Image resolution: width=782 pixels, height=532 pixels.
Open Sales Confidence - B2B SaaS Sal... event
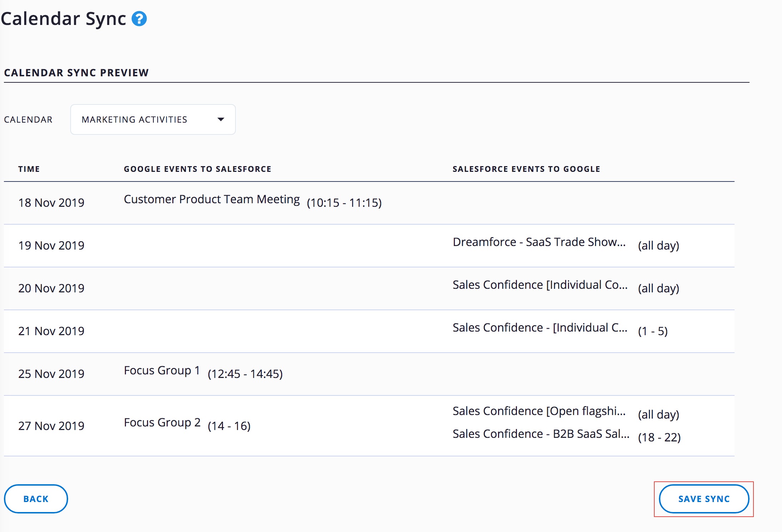click(x=540, y=434)
